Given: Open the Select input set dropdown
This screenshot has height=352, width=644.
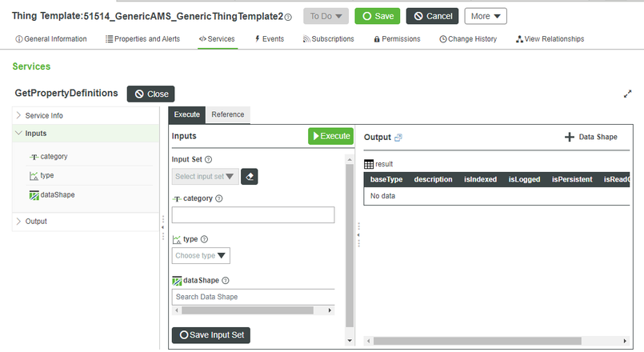Looking at the screenshot, I should pos(205,176).
